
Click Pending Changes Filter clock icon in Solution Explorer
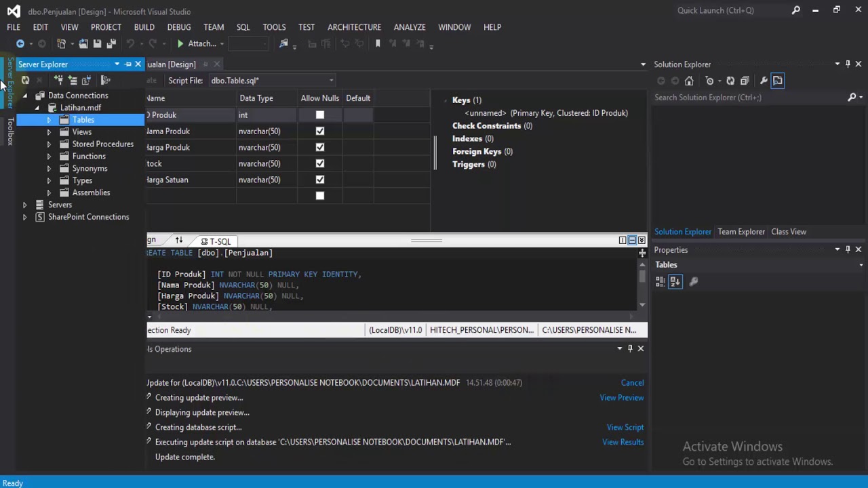709,81
